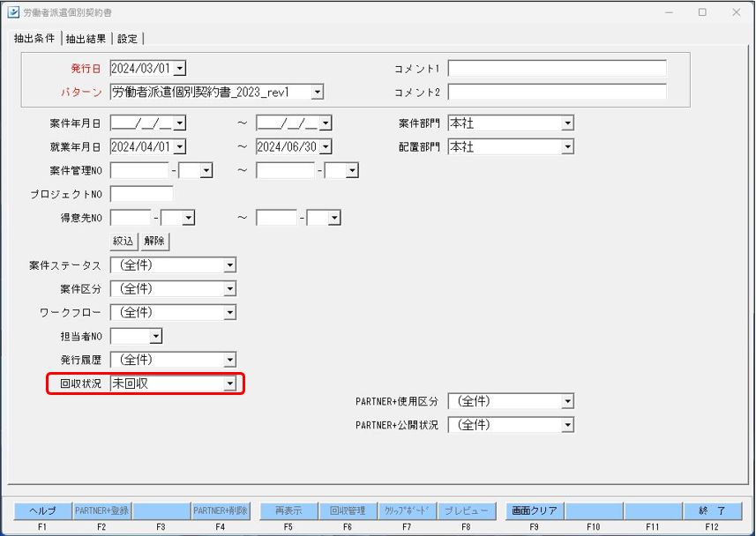Viewport: 756px width, 536px height.
Task: Select the 抽出条件 tab
Action: tap(34, 39)
